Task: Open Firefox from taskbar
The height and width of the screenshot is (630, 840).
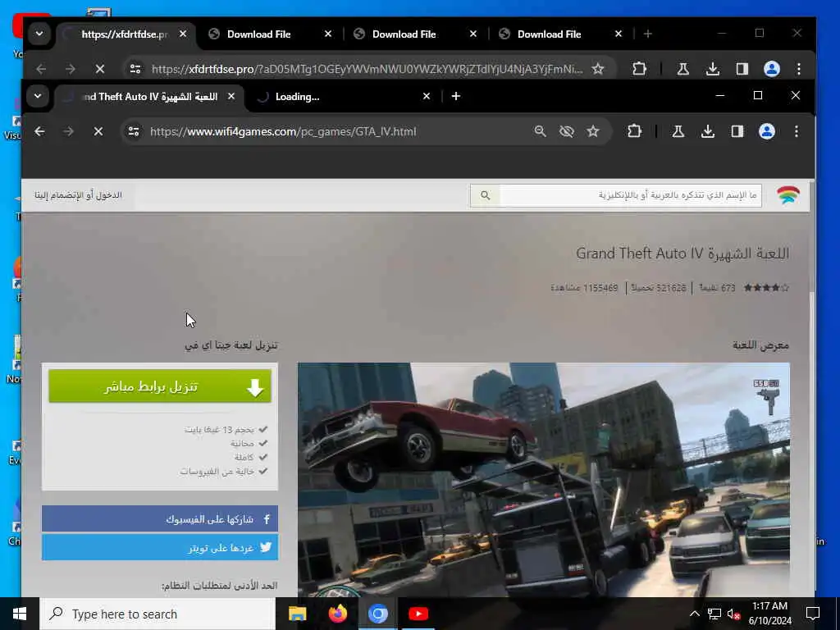Action: tap(337, 614)
